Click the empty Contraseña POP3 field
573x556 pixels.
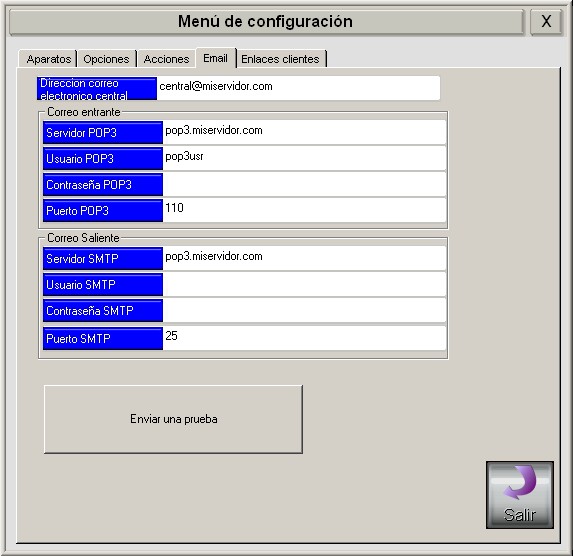pyautogui.click(x=304, y=184)
